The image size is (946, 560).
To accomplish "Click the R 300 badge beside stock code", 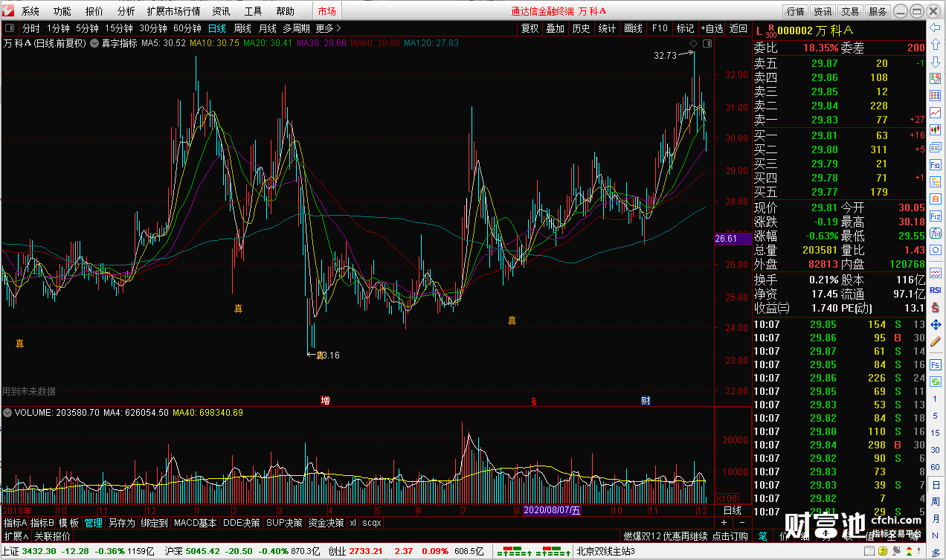I will click(770, 30).
